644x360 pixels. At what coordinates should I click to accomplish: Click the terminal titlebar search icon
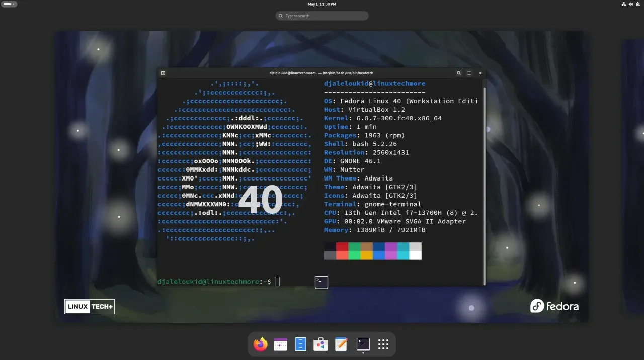coord(459,73)
